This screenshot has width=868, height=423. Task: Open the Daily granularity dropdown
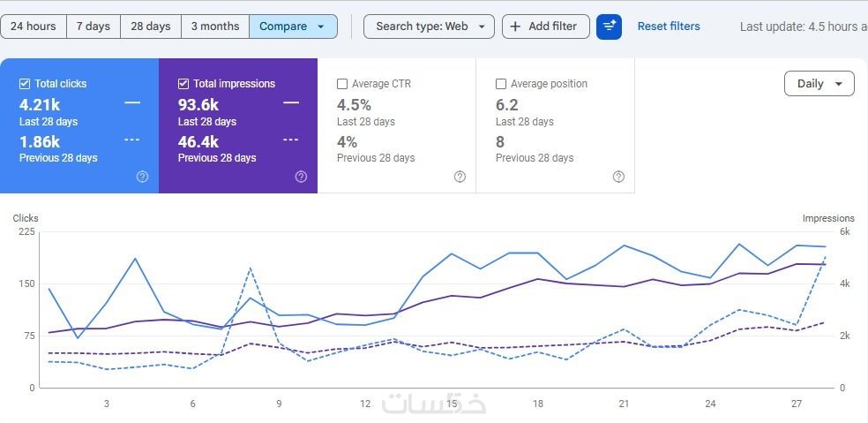819,84
